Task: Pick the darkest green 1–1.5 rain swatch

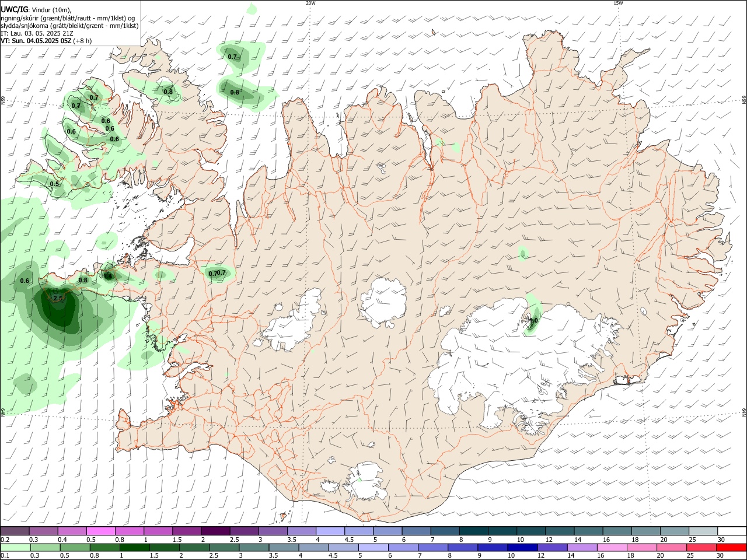Action: tap(135, 547)
